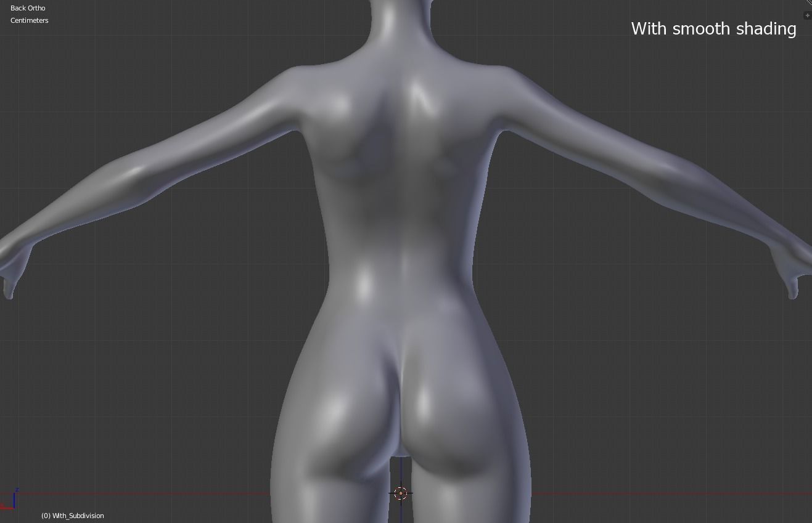
Task: Click the 'Back Ortho' view label
Action: tap(28, 8)
